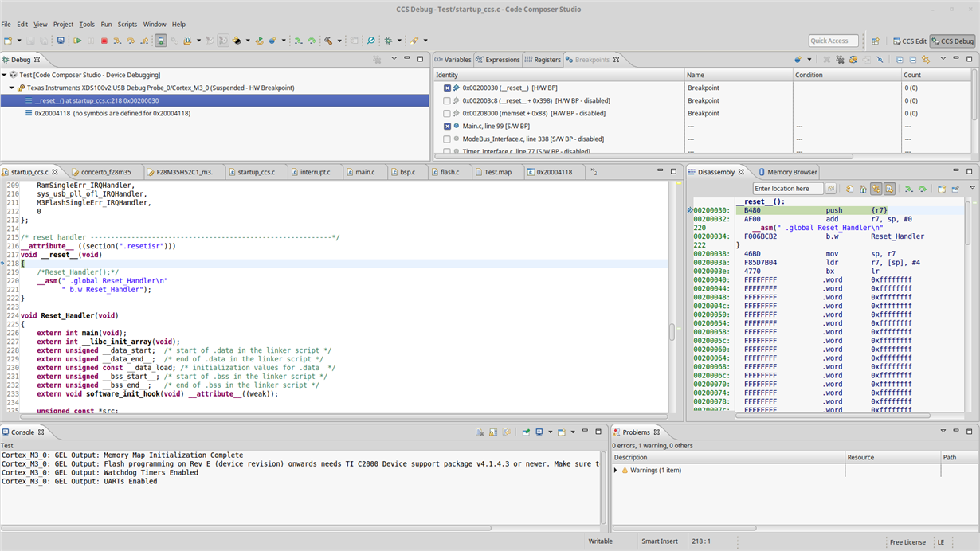Click the Open Perspective icon beside Quick Access
Viewport: 980px width, 551px height.
(x=875, y=41)
